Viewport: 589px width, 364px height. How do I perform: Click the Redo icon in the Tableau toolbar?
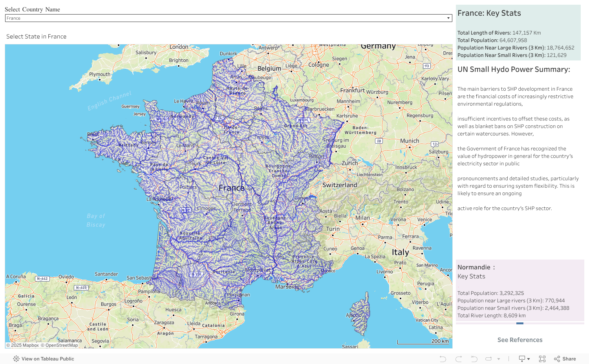[458, 359]
